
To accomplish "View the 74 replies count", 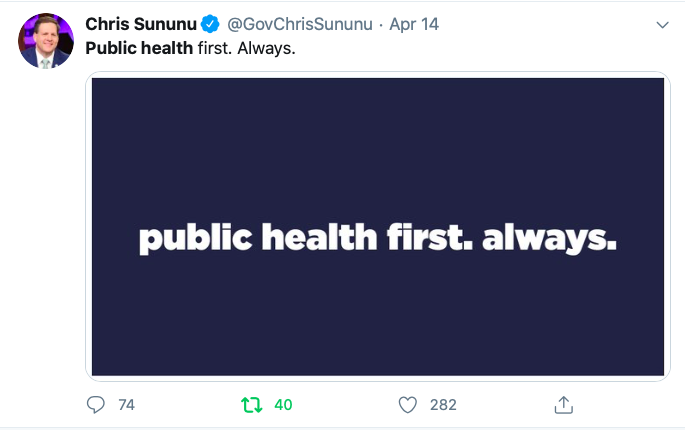I will pyautogui.click(x=126, y=405).
